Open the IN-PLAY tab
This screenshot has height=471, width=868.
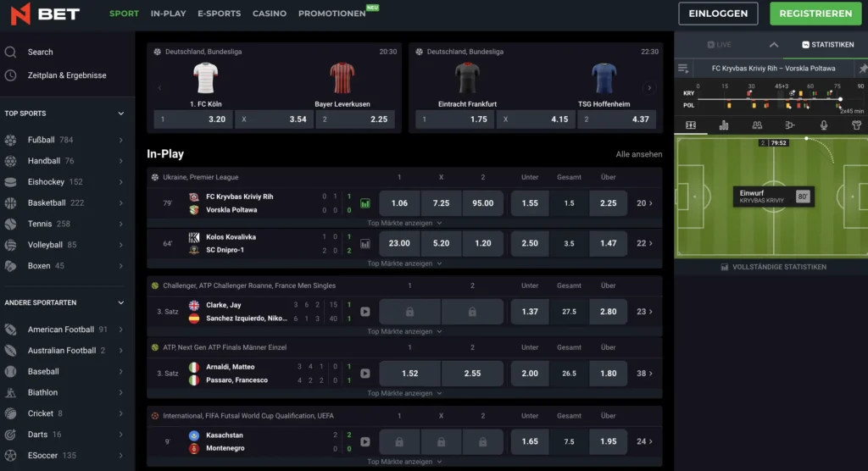tap(169, 14)
